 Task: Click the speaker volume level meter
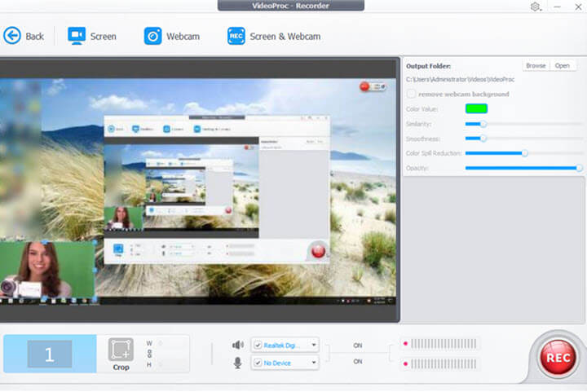coord(444,343)
